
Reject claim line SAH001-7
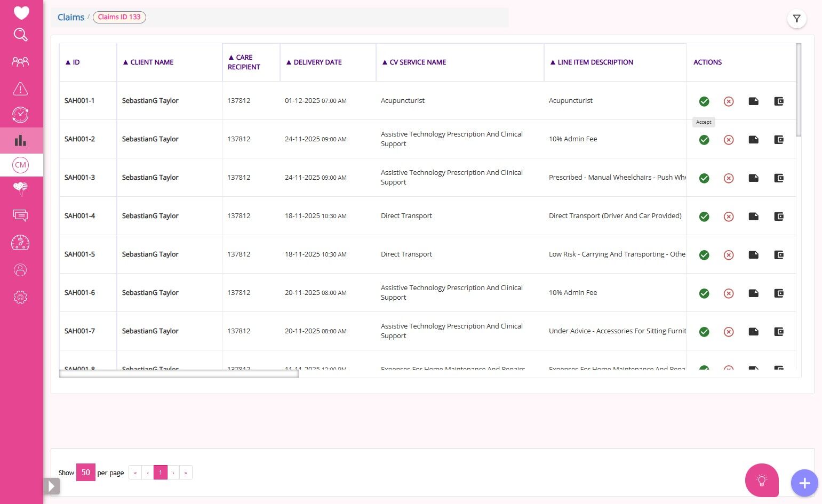click(x=729, y=332)
